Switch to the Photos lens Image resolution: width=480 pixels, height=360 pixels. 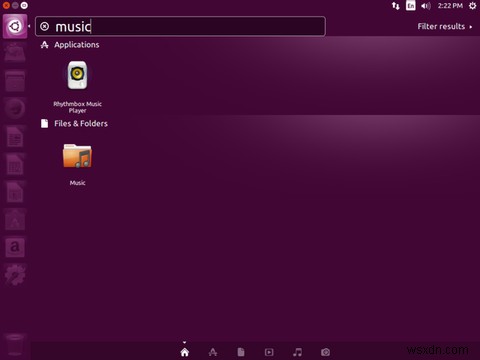(326, 352)
